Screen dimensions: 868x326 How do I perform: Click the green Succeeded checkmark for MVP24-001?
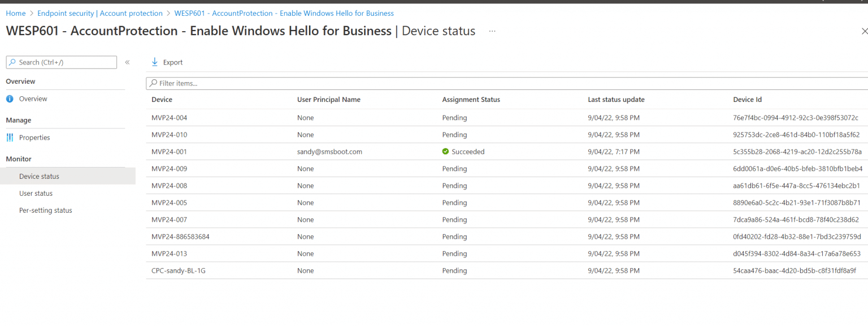446,151
